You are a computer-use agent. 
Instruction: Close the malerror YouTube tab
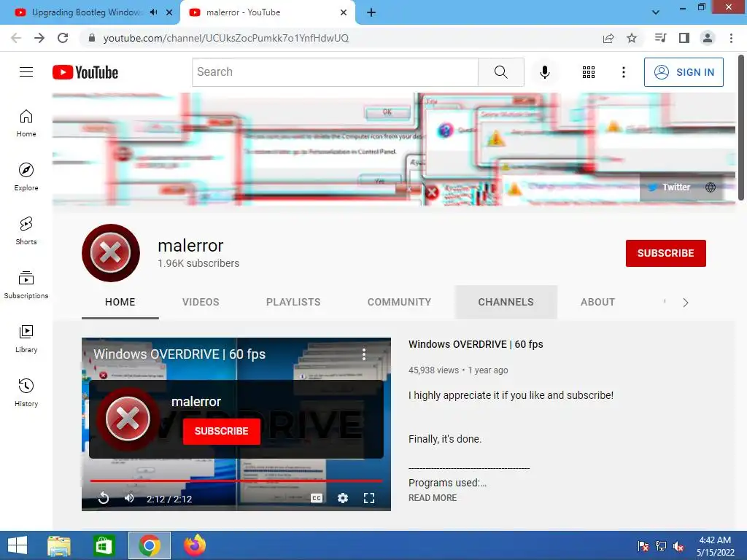tap(344, 12)
